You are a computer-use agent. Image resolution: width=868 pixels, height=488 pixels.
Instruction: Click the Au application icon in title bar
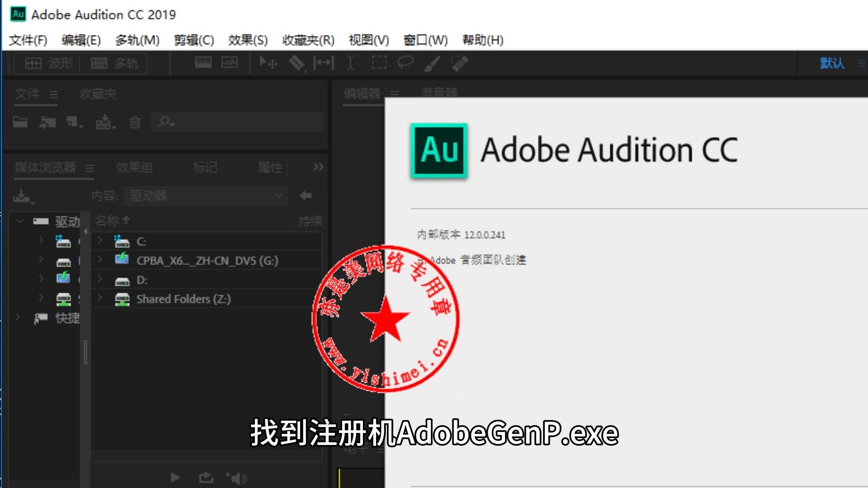coord(18,14)
